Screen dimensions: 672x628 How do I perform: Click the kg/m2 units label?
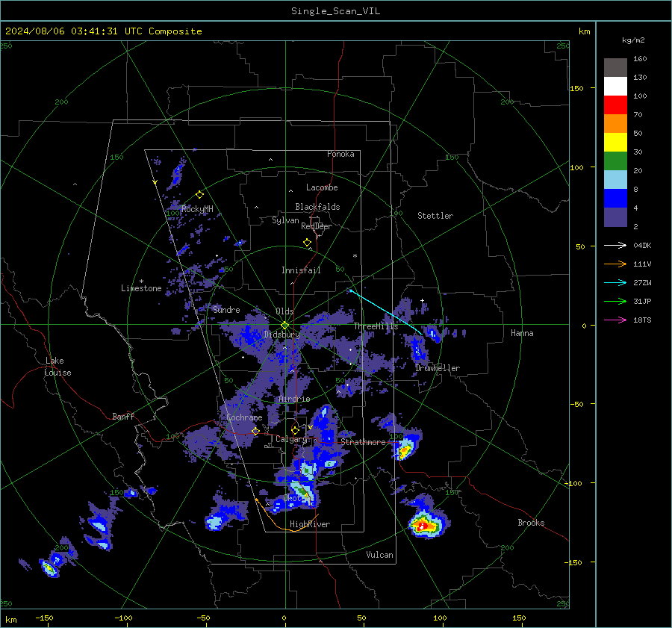tap(633, 40)
